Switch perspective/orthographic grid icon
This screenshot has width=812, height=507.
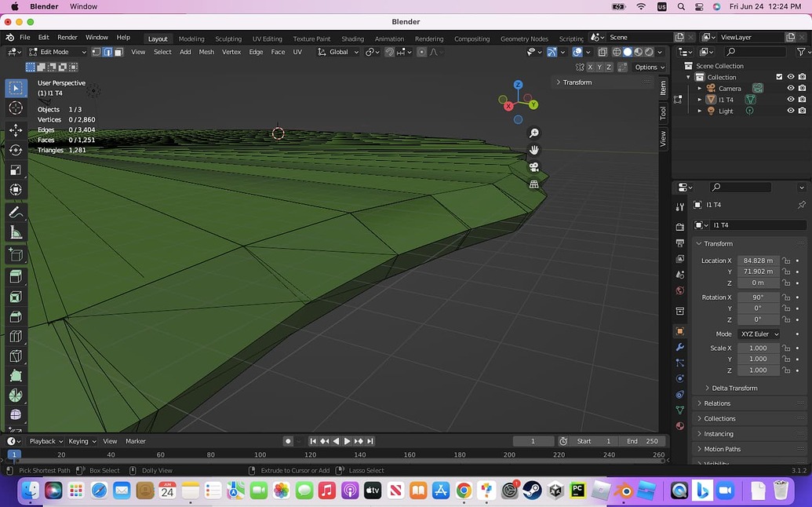pyautogui.click(x=534, y=184)
